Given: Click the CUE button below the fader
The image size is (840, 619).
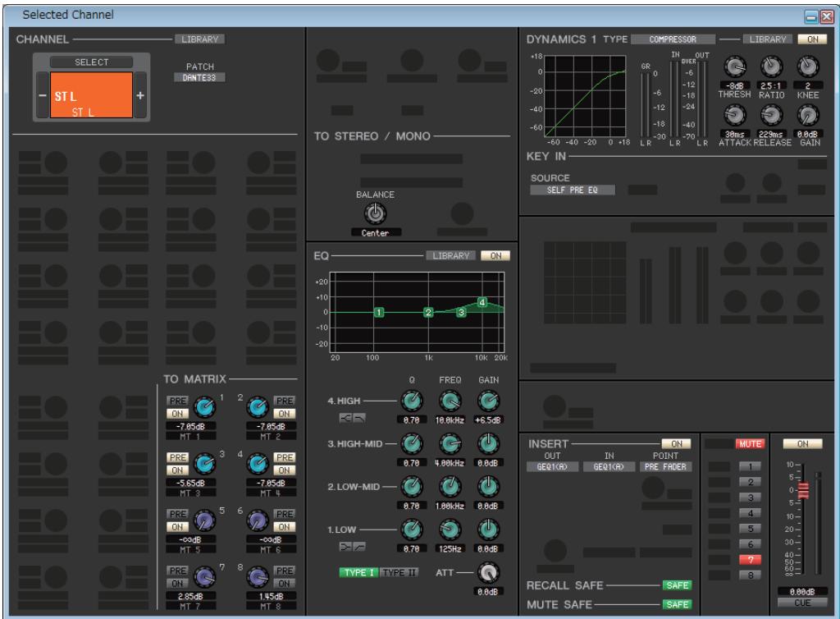Looking at the screenshot, I should tap(802, 603).
